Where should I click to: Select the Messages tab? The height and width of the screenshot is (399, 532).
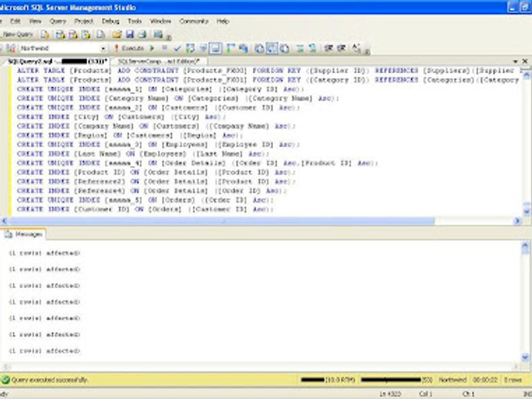[24, 234]
